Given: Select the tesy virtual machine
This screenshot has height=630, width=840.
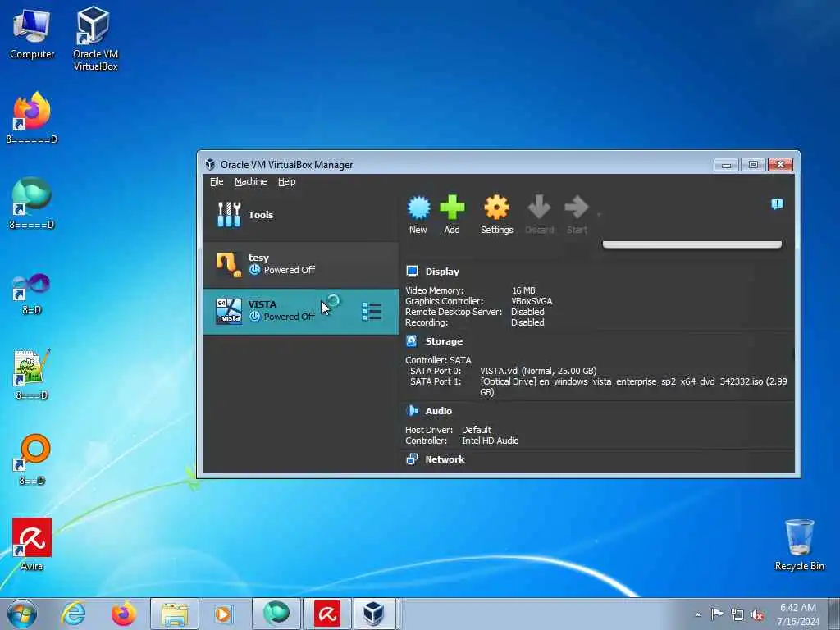Looking at the screenshot, I should 300,265.
